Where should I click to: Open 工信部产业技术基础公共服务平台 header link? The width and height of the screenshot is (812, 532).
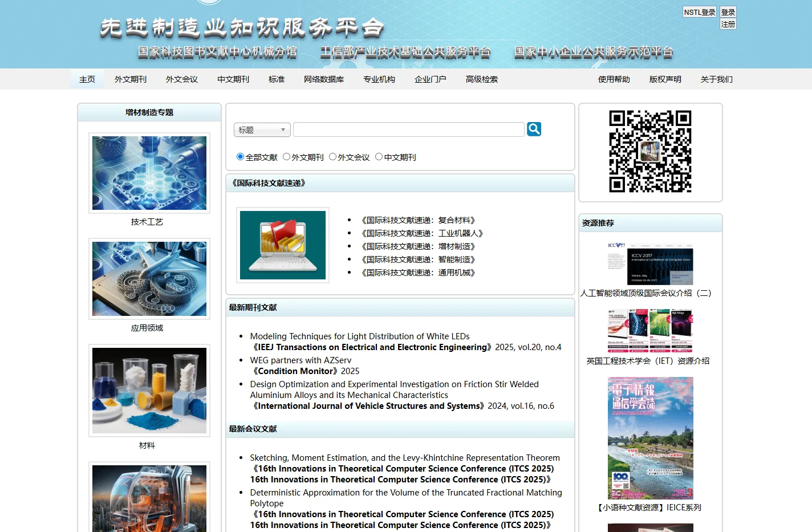pyautogui.click(x=405, y=52)
